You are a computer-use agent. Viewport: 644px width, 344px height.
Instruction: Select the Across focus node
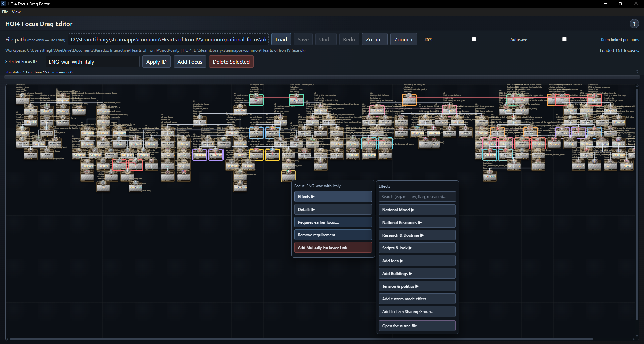[506, 143]
